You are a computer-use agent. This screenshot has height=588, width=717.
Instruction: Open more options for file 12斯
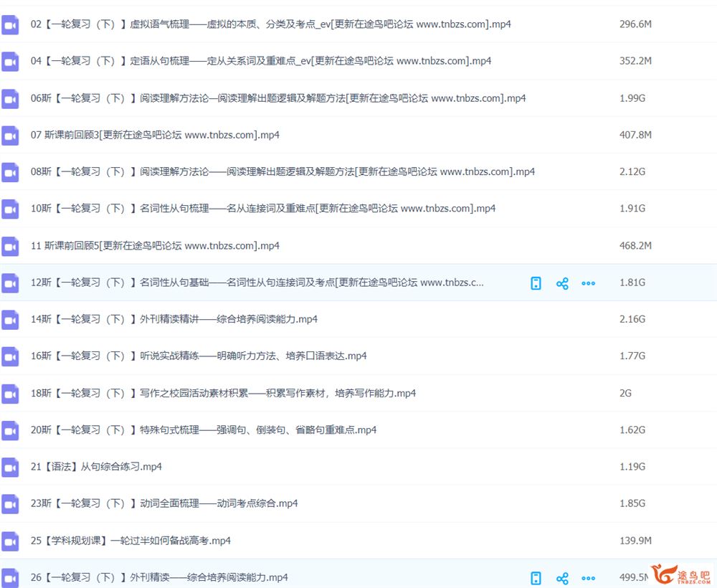coord(589,283)
